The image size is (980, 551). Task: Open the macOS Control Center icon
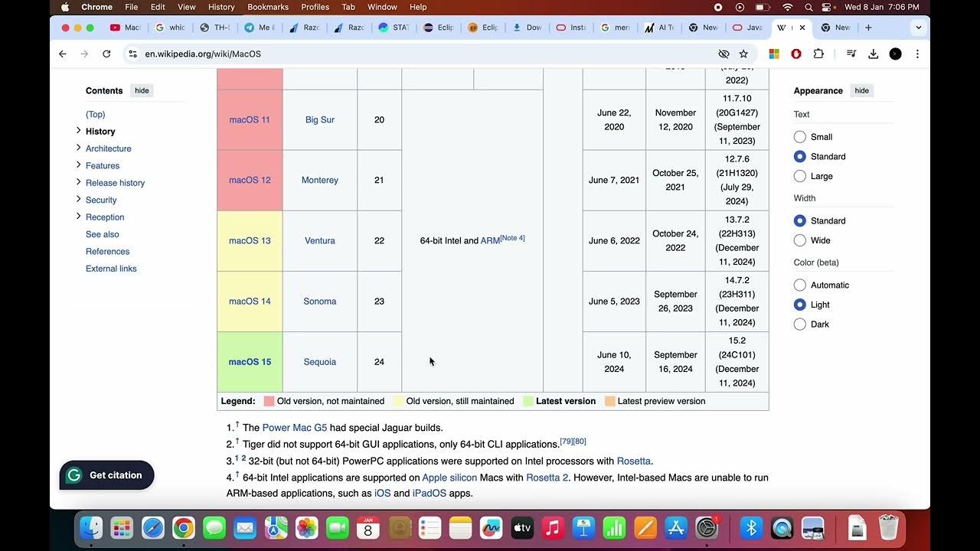point(827,7)
